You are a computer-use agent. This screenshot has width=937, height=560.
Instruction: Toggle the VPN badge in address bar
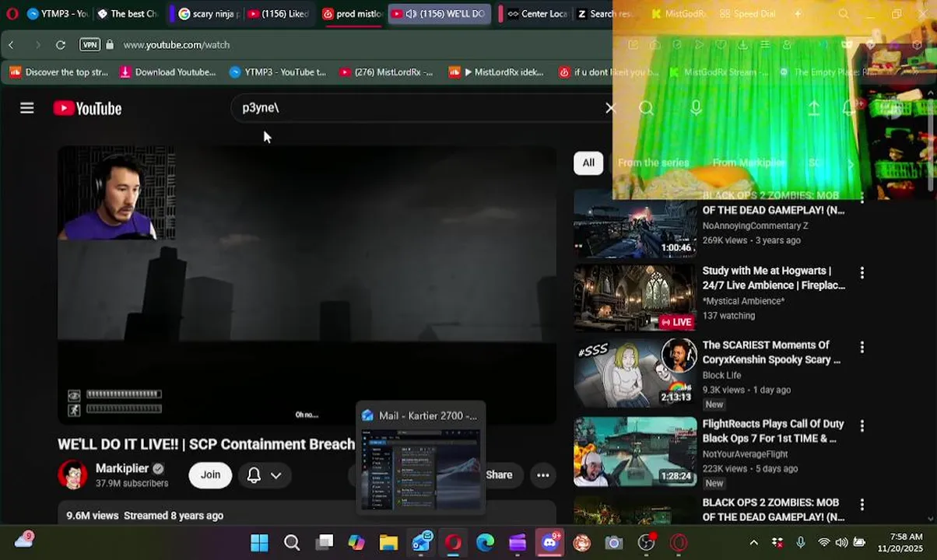89,45
